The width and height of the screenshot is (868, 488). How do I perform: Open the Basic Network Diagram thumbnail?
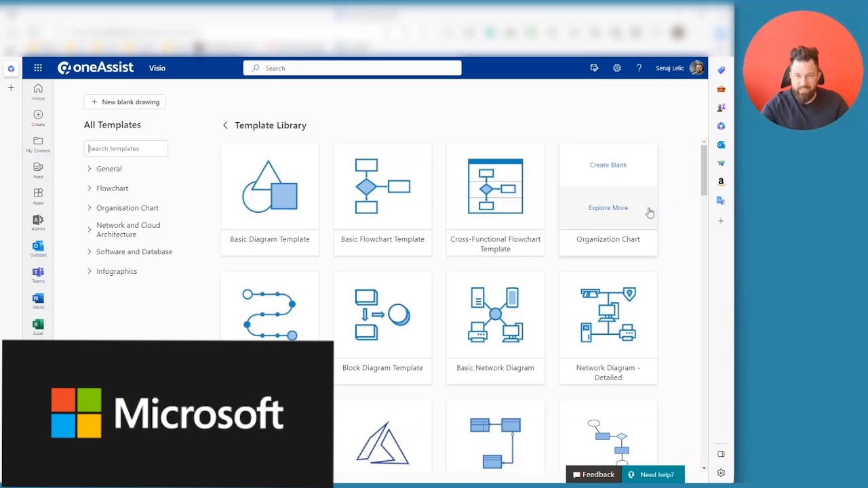coord(496,314)
